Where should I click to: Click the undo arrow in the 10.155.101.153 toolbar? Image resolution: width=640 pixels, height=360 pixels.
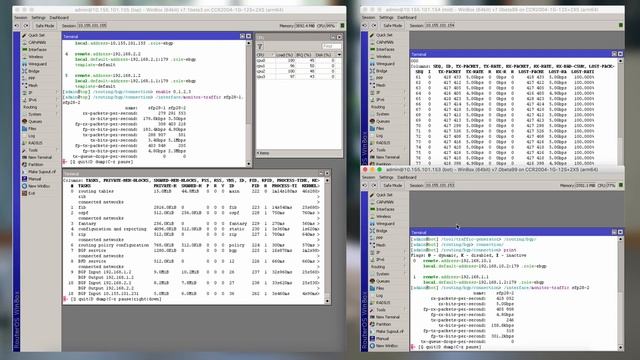point(365,186)
